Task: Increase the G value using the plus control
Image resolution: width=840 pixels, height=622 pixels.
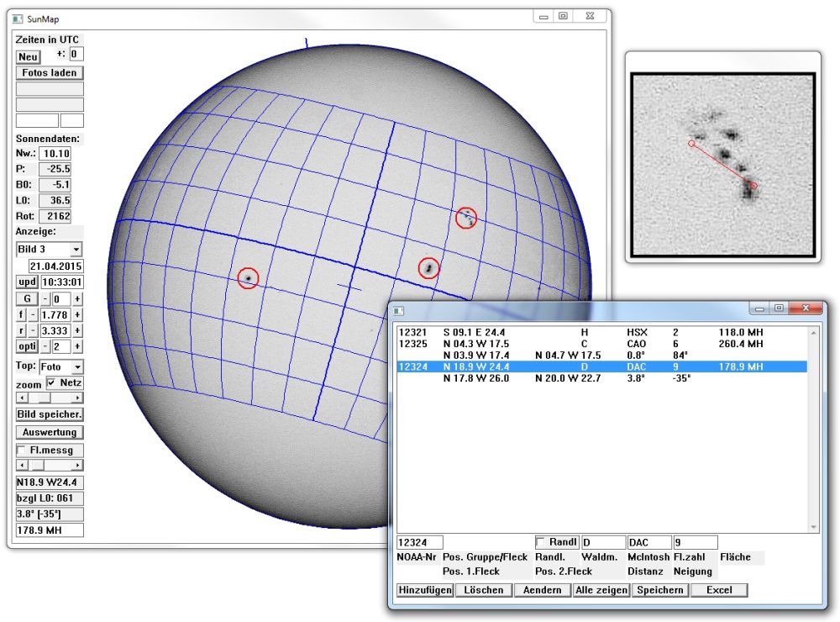Action: coord(77,299)
